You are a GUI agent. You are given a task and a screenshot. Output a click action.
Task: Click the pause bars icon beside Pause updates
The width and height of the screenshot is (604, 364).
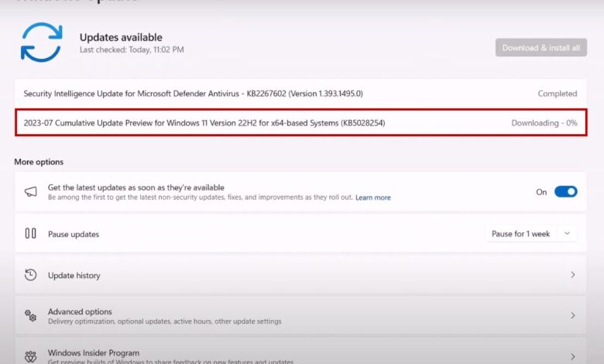[x=30, y=233]
